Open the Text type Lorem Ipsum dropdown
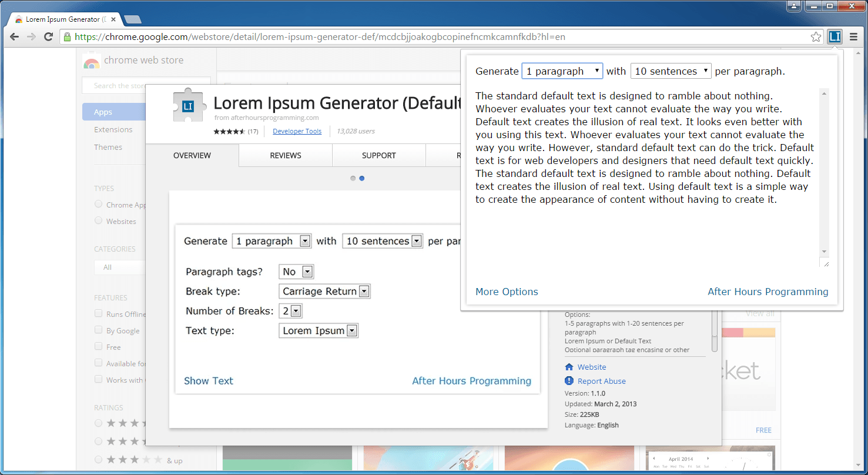868x475 pixels. pyautogui.click(x=319, y=330)
